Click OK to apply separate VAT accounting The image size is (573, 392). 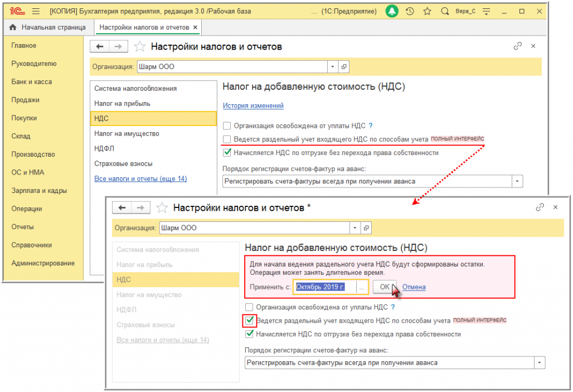[x=385, y=287]
